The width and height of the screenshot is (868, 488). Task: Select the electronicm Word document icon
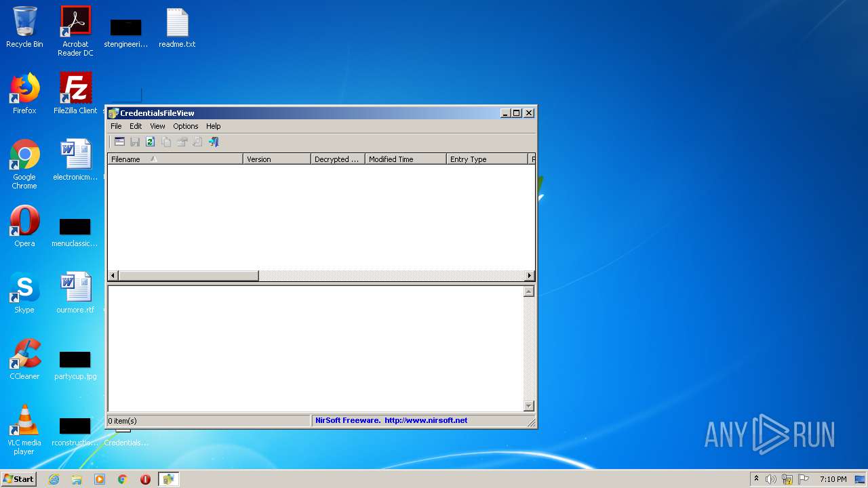(75, 160)
